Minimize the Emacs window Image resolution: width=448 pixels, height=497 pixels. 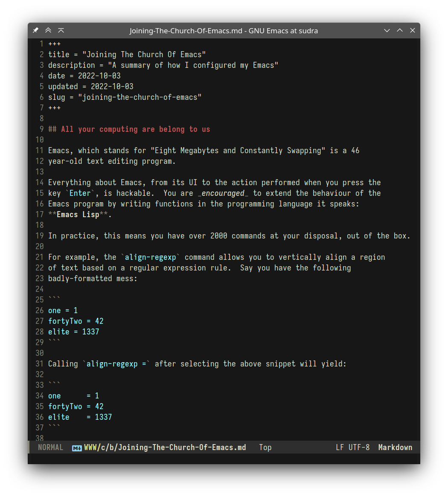387,30
